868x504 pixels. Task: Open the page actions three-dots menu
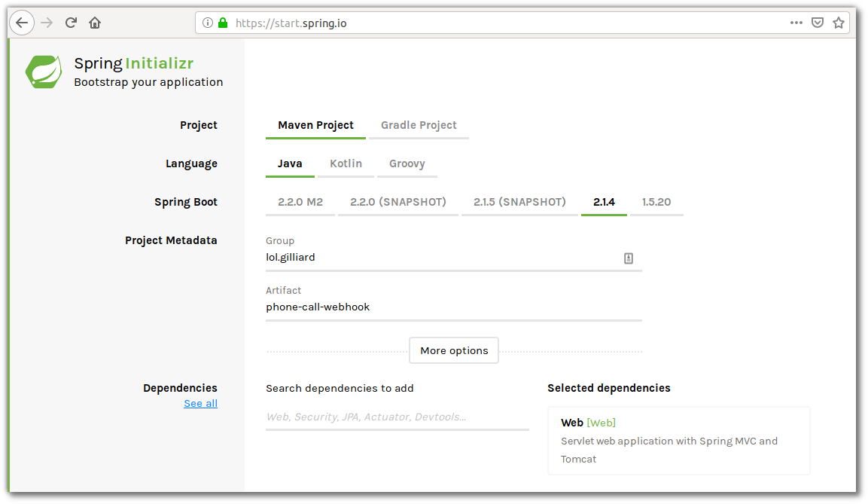pos(796,23)
